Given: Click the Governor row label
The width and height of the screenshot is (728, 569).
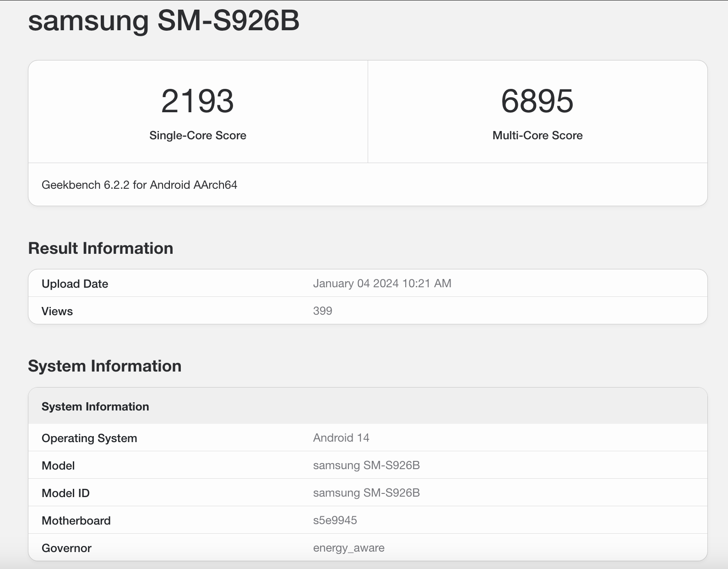Looking at the screenshot, I should 66,548.
